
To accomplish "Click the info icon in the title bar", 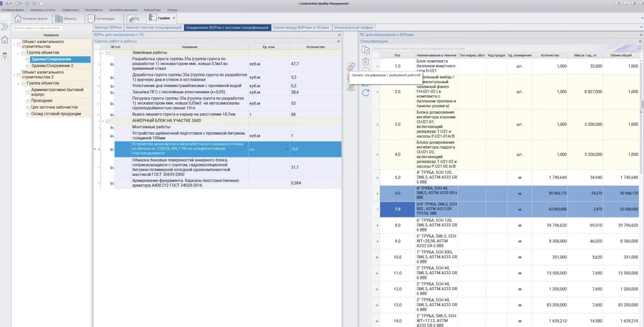I will 41,4.
